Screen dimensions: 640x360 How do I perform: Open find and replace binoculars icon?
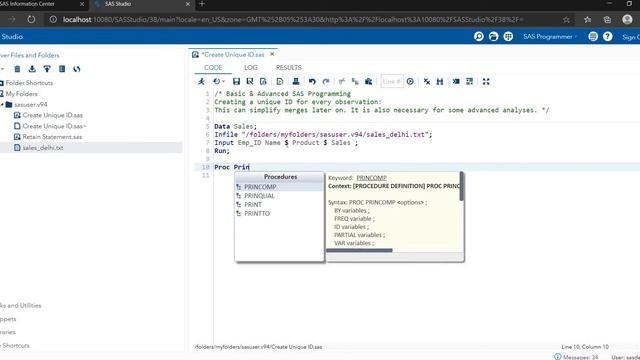pyautogui.click(x=440, y=81)
